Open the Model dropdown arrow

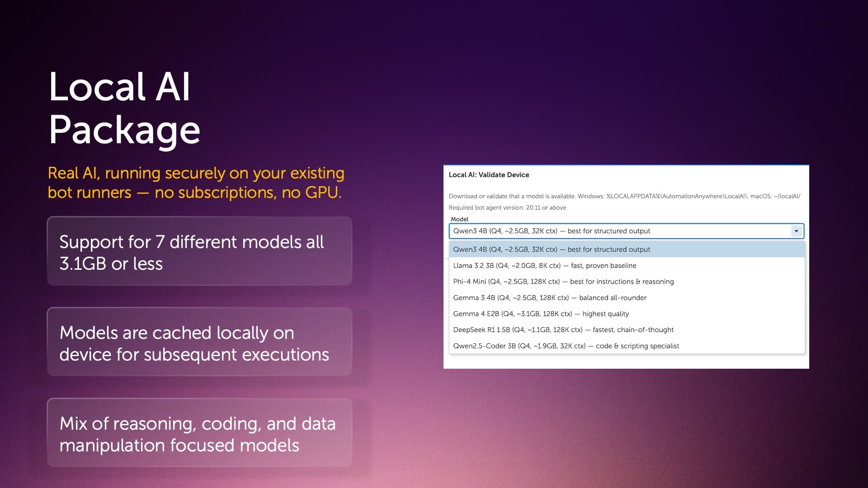pyautogui.click(x=796, y=231)
